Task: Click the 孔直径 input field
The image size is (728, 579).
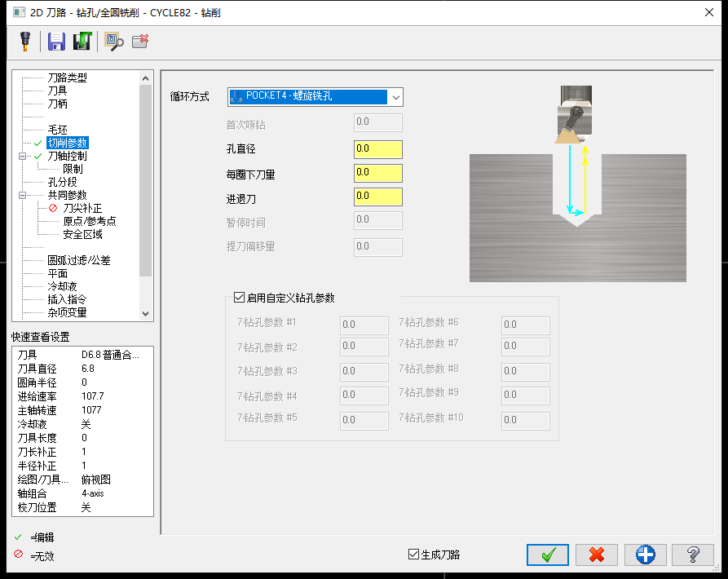Action: [377, 149]
